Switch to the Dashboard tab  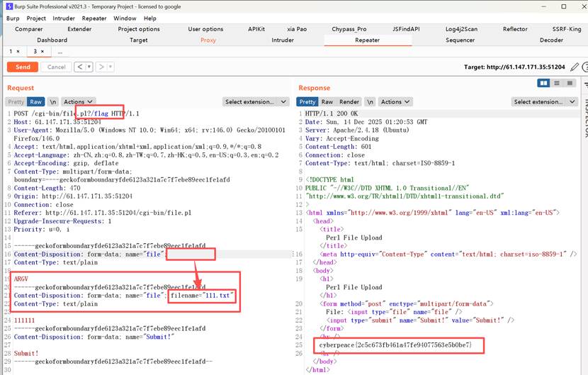(52, 40)
